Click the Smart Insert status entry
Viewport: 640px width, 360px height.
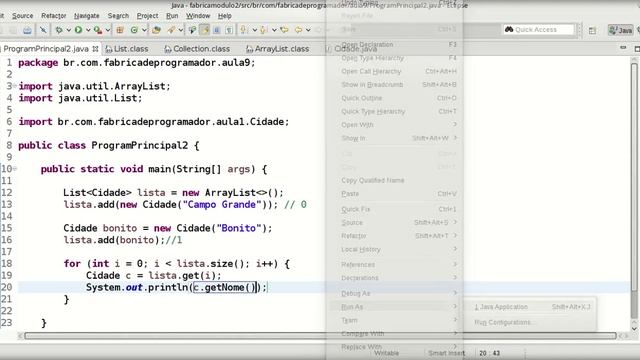[447, 353]
